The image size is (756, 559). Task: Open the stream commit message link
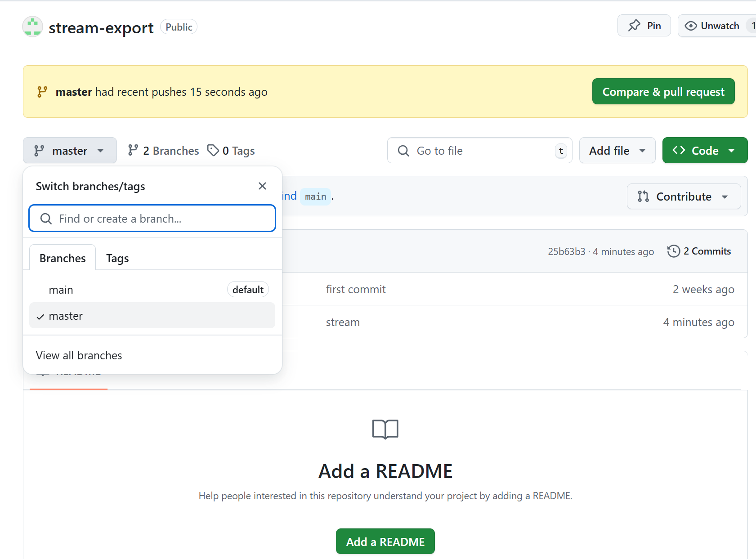(x=343, y=322)
